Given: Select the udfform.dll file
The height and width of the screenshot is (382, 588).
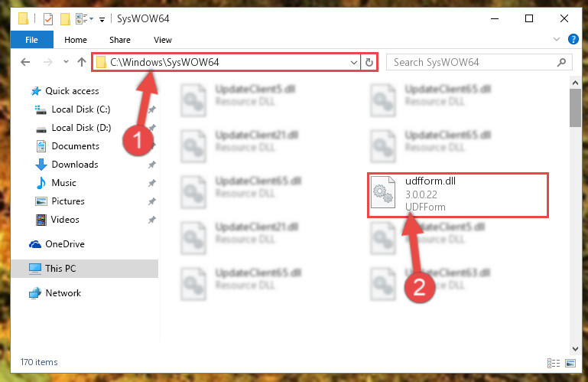Looking at the screenshot, I should click(x=458, y=195).
